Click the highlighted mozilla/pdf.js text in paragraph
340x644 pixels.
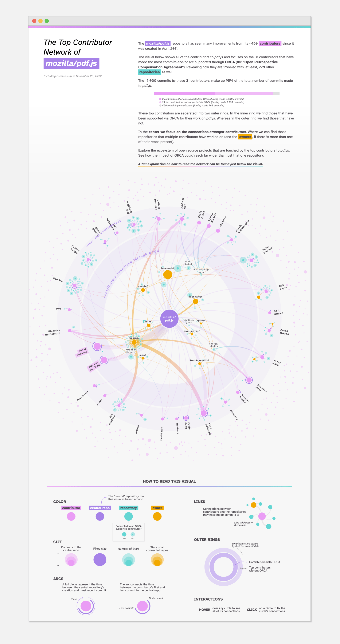point(158,43)
